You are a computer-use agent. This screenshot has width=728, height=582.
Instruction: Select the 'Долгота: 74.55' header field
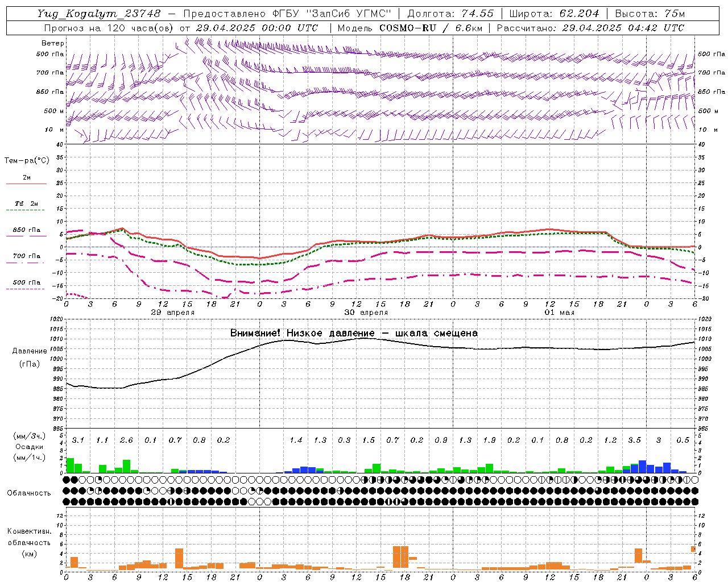[x=450, y=14]
